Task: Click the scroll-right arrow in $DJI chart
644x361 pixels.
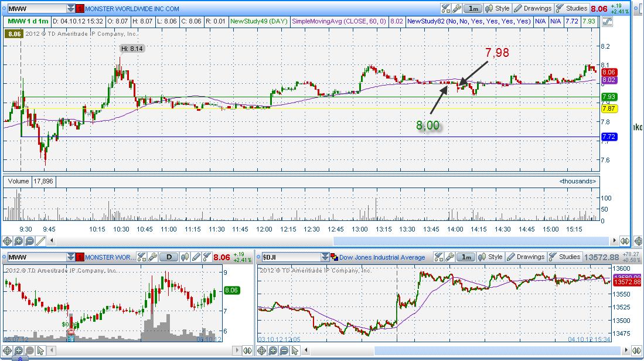Action: tap(626, 350)
